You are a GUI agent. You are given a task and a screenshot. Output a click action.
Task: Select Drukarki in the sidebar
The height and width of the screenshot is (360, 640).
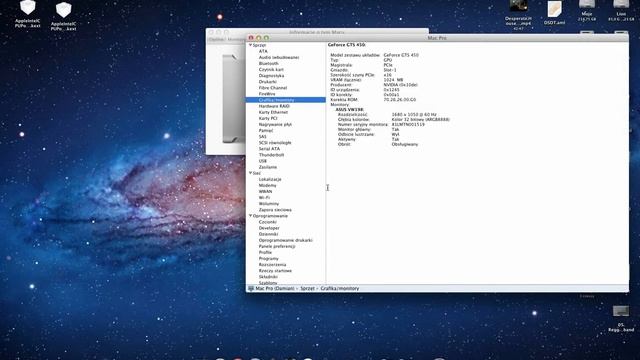(267, 82)
